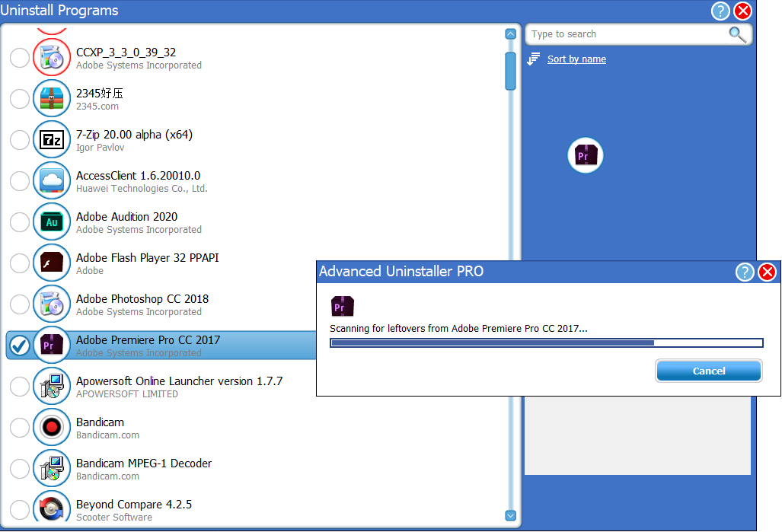Image resolution: width=782 pixels, height=532 pixels.
Task: Select Apowersoft Online Launcher version 1.7.7
Action: [x=179, y=381]
